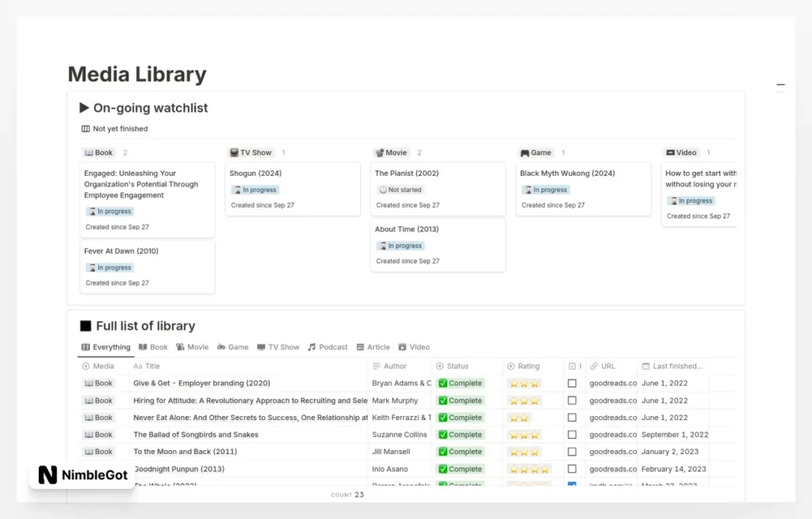
Task: Open the Shogun (2024) card
Action: tap(293, 189)
